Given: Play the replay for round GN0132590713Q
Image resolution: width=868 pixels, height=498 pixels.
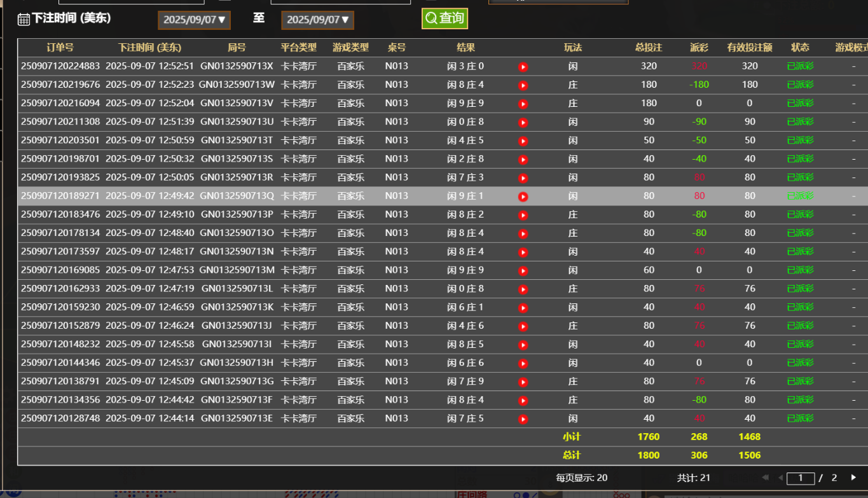Looking at the screenshot, I should (x=523, y=197).
